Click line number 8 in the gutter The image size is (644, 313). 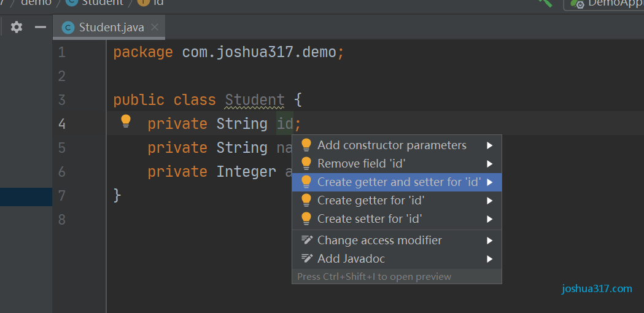pos(61,219)
